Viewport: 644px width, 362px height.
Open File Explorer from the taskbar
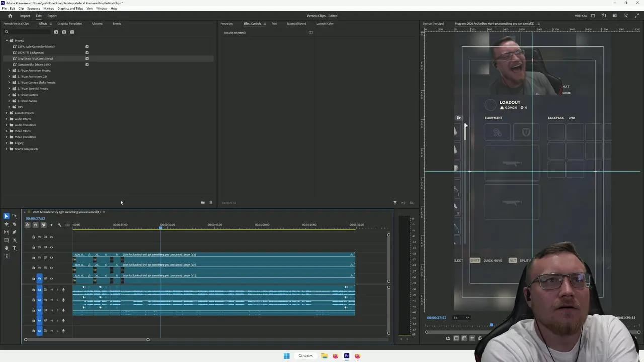pyautogui.click(x=324, y=356)
